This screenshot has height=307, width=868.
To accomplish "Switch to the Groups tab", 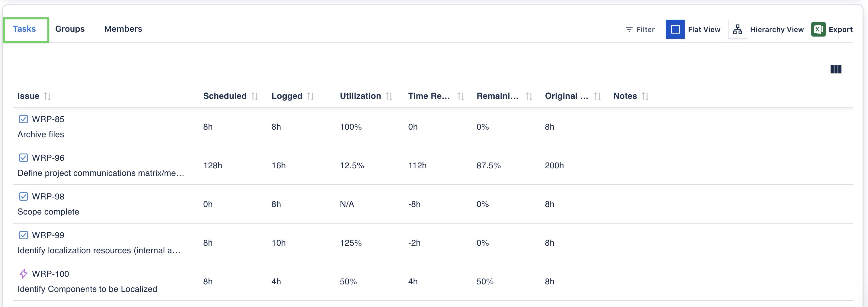I will [x=70, y=29].
